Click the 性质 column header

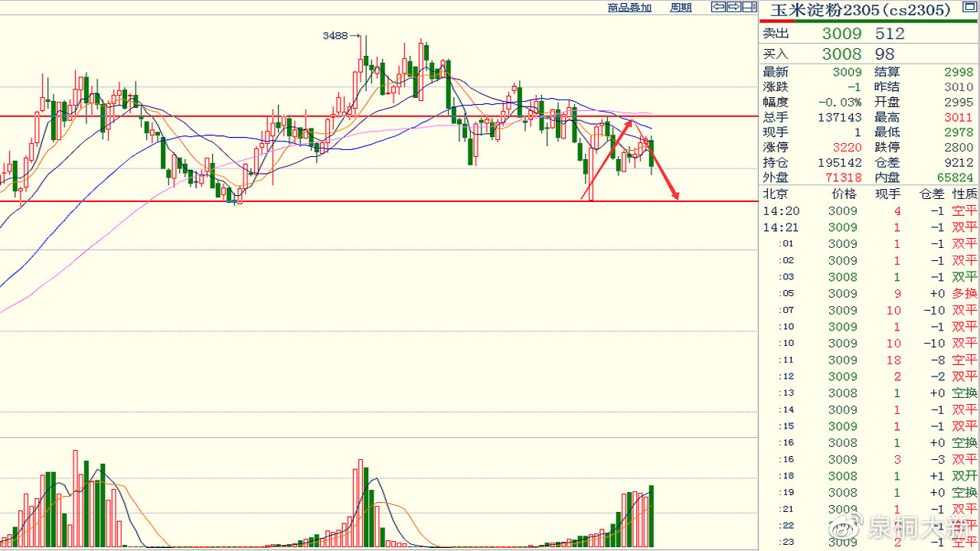point(965,194)
